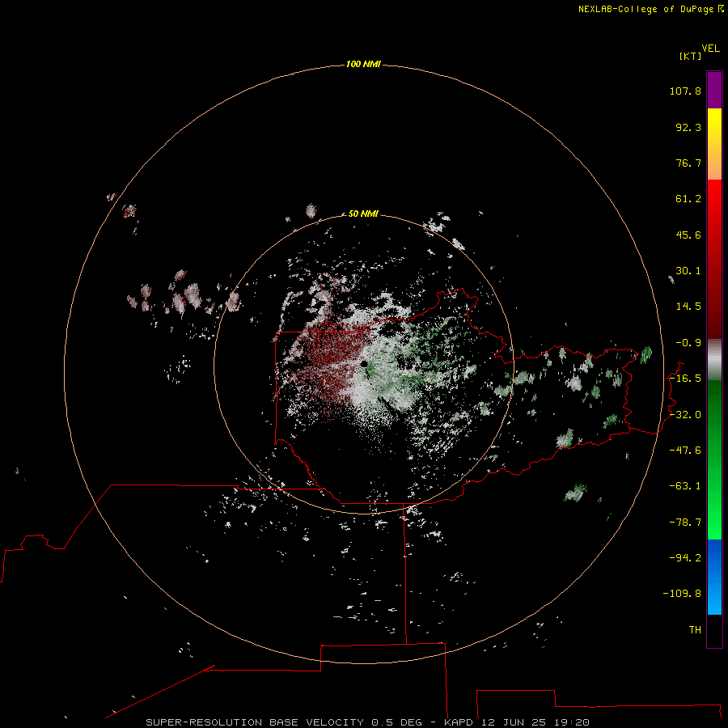
Task: Click the gray near-zero color bar segment
Action: click(x=714, y=360)
